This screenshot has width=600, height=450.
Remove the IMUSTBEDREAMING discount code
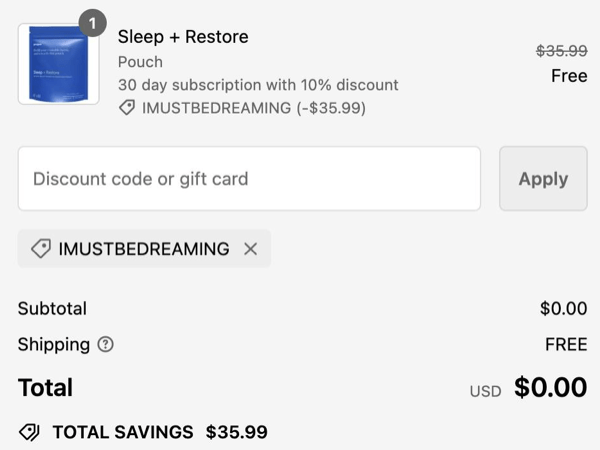[250, 249]
